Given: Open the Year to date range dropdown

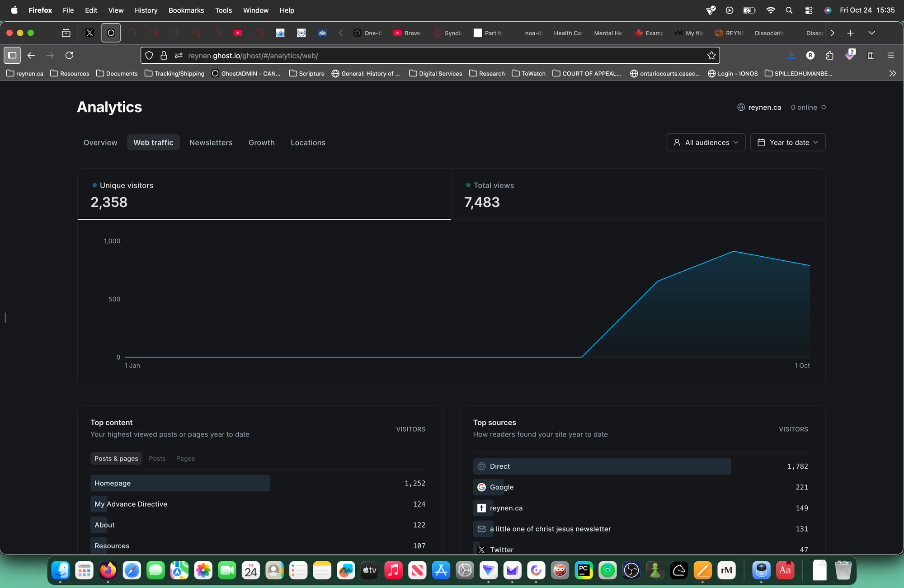Looking at the screenshot, I should (x=787, y=142).
